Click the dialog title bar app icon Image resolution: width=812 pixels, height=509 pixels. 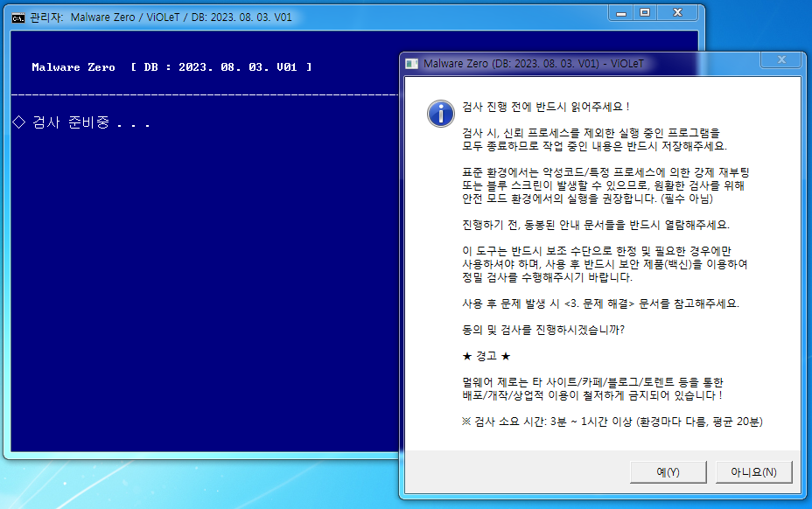pos(412,64)
